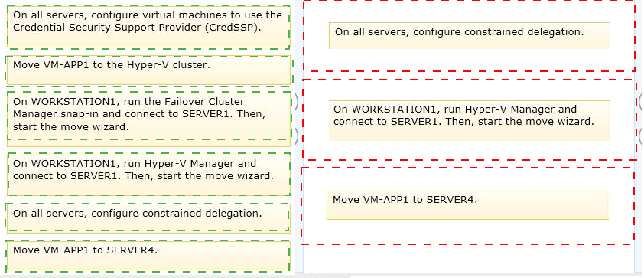Click Hyper-V Manager item in answer area

[470, 120]
